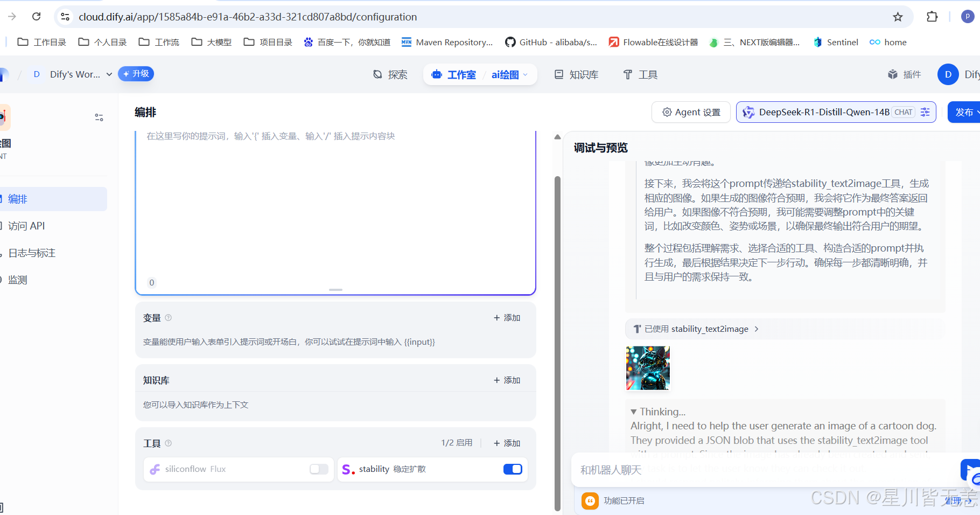Open the Sentinel bookmark
This screenshot has width=980, height=515.
tap(836, 42)
